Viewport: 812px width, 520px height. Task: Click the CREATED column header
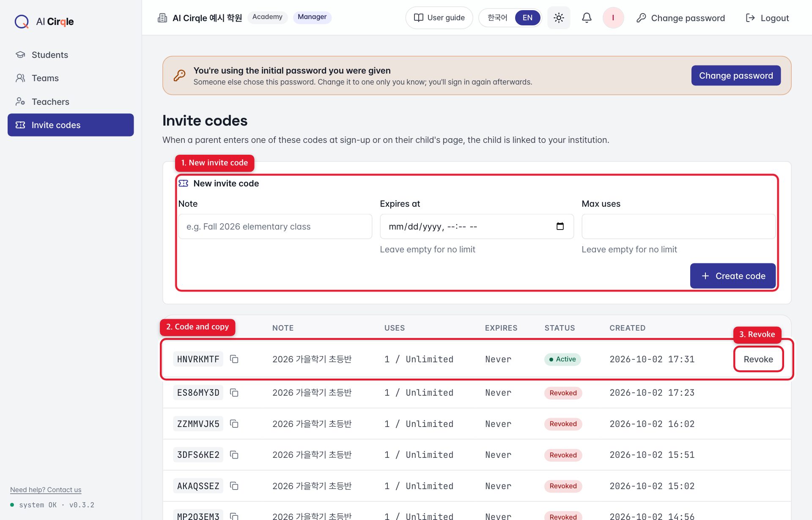(627, 328)
